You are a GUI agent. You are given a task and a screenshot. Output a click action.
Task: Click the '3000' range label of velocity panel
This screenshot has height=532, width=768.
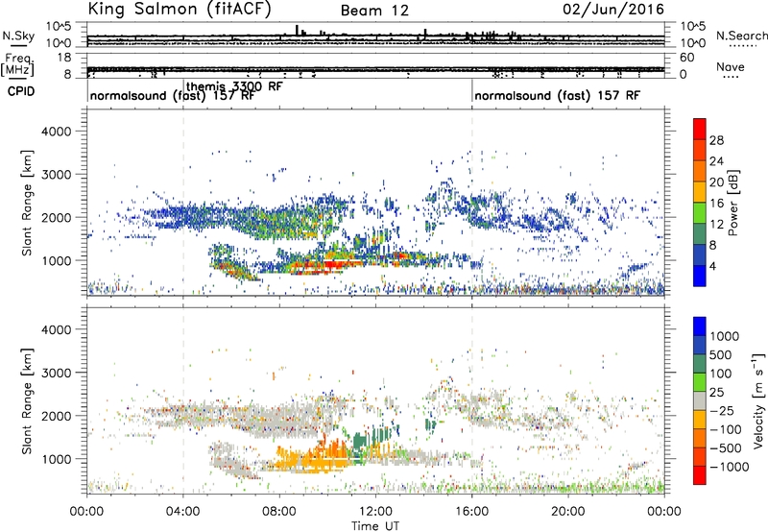pos(56,373)
